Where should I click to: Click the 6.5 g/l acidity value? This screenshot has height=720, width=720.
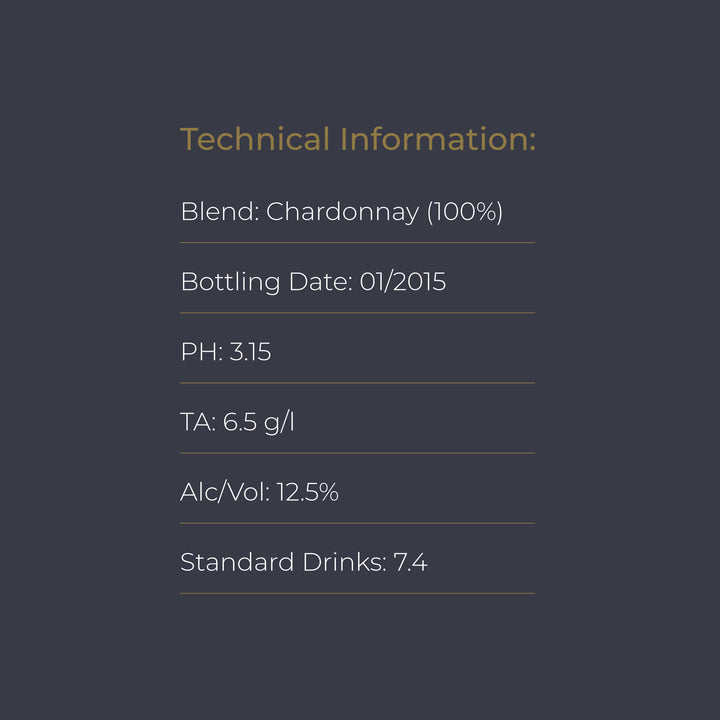pos(259,422)
